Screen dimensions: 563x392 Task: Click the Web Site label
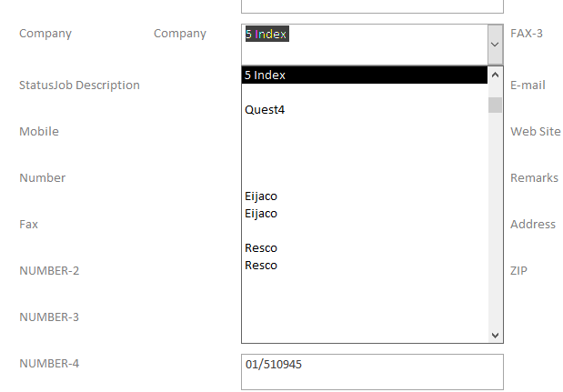pos(535,132)
